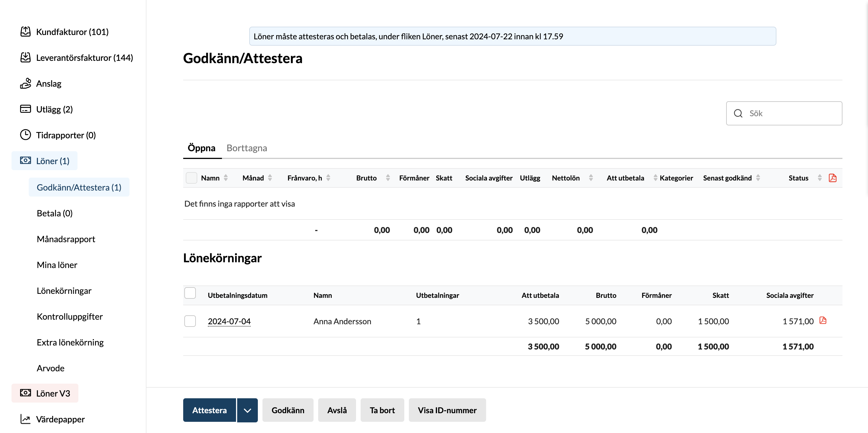Click the Utlägg card icon
This screenshot has height=433, width=868.
pyautogui.click(x=25, y=109)
